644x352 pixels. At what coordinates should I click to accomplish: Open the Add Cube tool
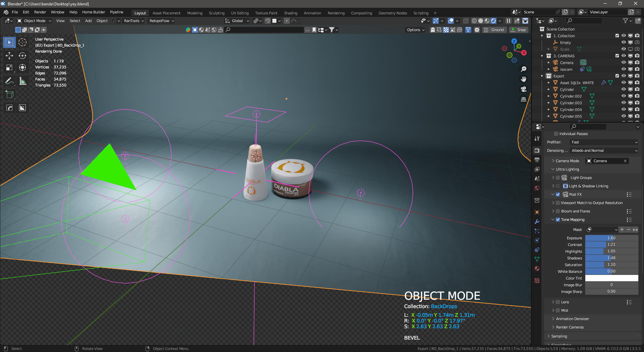tap(9, 94)
